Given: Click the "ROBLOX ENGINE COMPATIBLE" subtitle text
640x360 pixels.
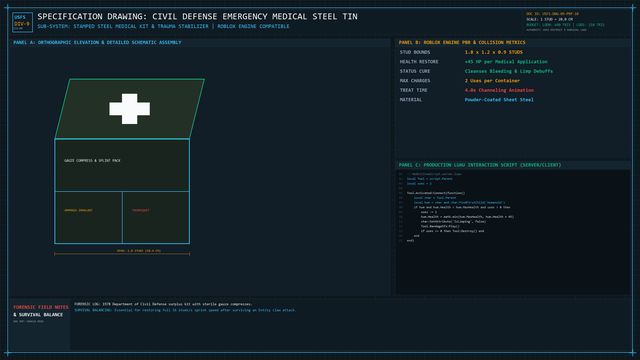Looking at the screenshot, I should tap(253, 26).
